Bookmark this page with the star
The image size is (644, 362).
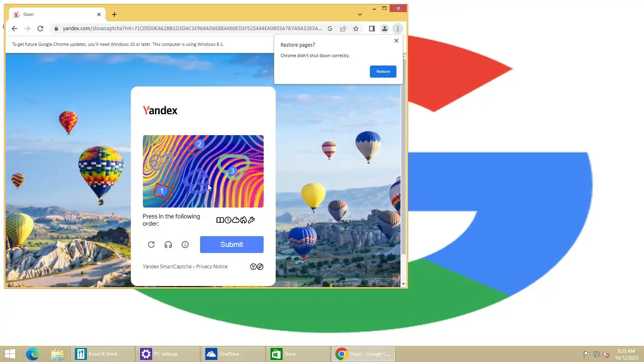click(356, 29)
